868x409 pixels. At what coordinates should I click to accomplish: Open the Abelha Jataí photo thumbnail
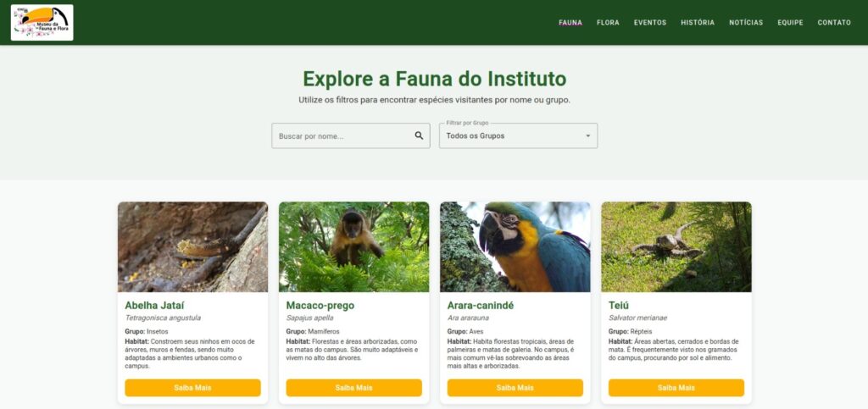tap(192, 246)
